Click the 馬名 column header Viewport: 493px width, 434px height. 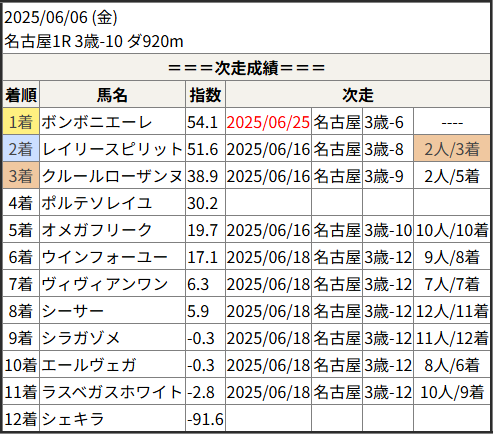112,95
